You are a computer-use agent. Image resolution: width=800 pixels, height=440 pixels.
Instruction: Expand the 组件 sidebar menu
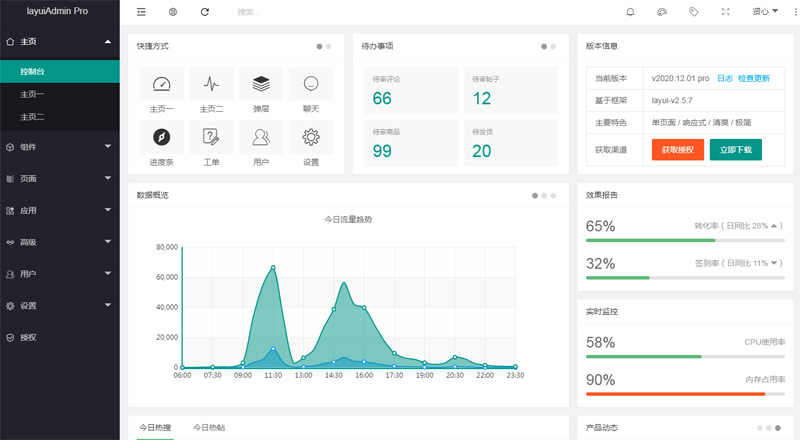coord(108,146)
